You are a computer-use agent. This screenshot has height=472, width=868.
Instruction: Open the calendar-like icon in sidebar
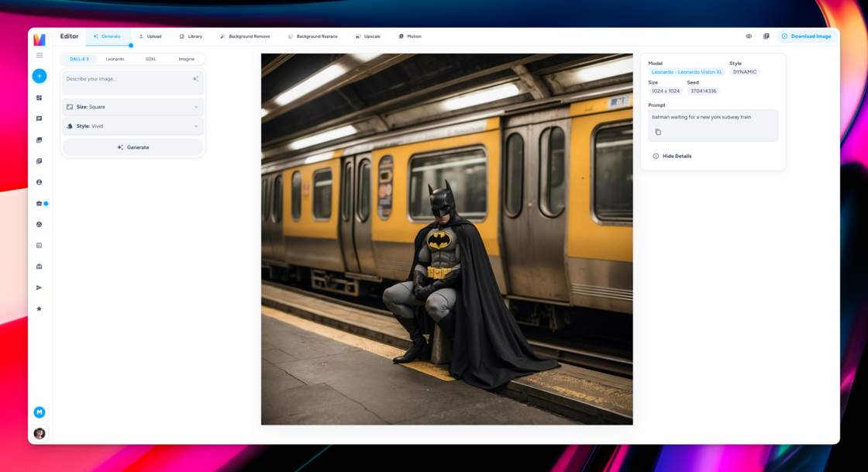40,267
